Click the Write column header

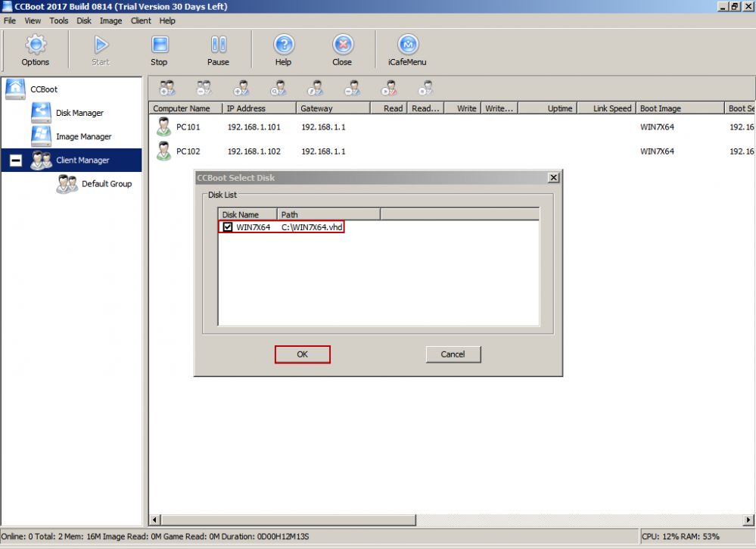click(463, 108)
